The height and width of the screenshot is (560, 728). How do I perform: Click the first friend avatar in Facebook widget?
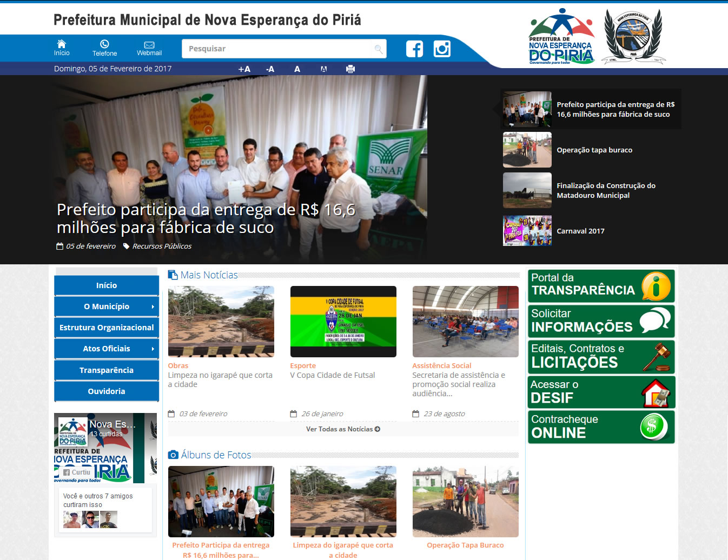pyautogui.click(x=71, y=519)
